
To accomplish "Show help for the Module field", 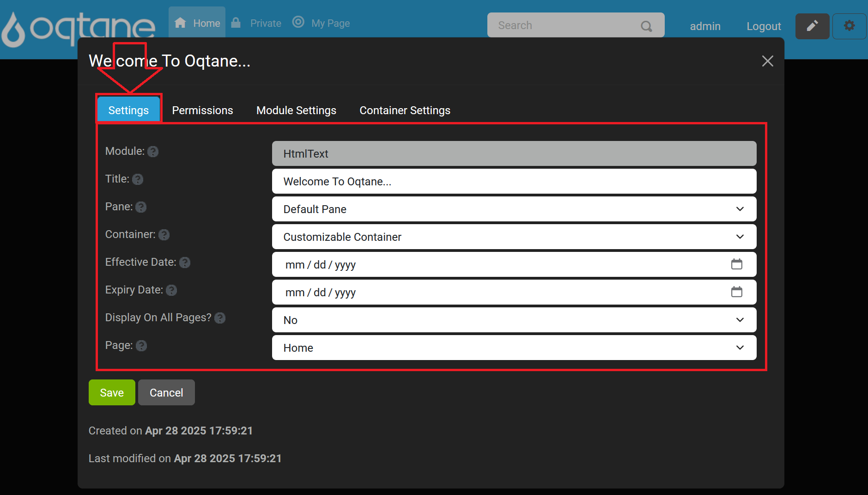I will coord(153,152).
